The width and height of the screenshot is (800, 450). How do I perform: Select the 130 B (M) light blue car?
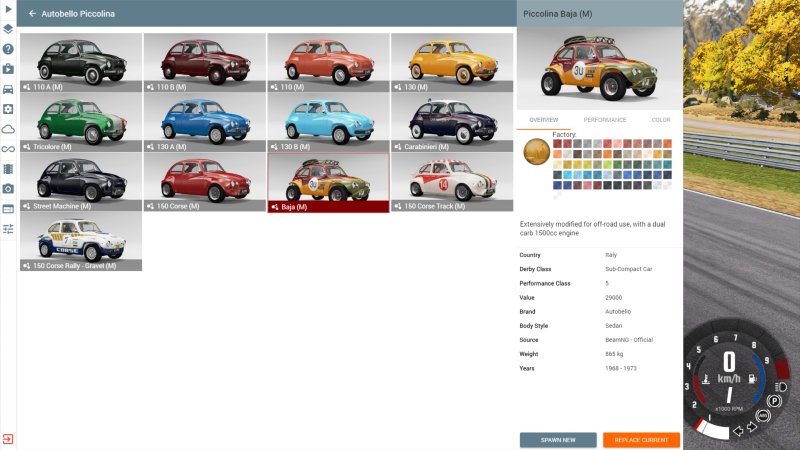[328, 122]
